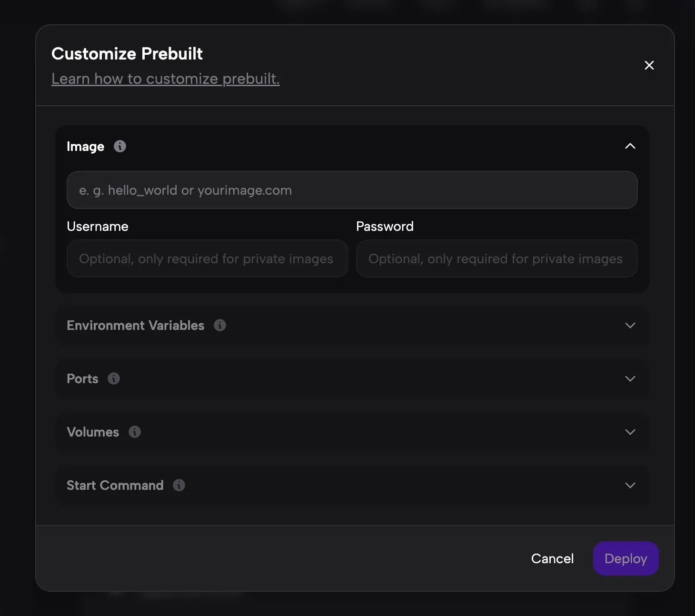Open Learn how to customize prebuilt link
Screen dimensions: 695x616
click(166, 79)
